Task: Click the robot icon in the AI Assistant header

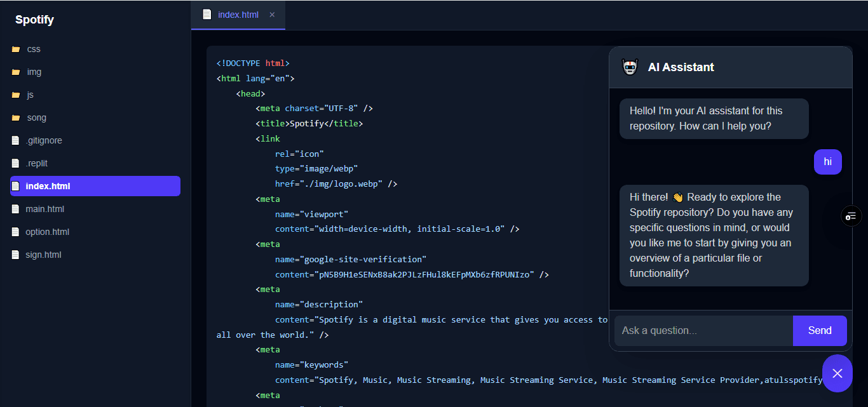Action: click(x=630, y=66)
